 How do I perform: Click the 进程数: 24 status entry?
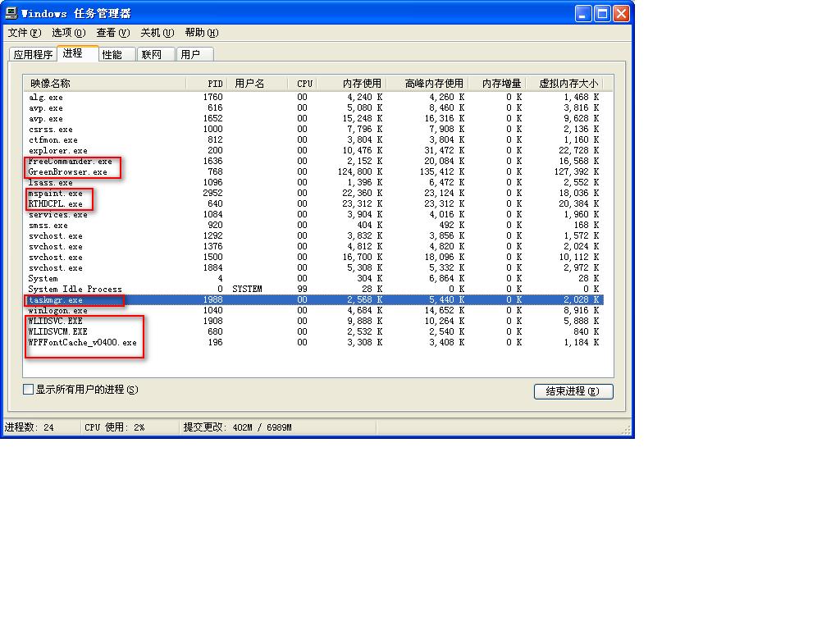click(30, 427)
